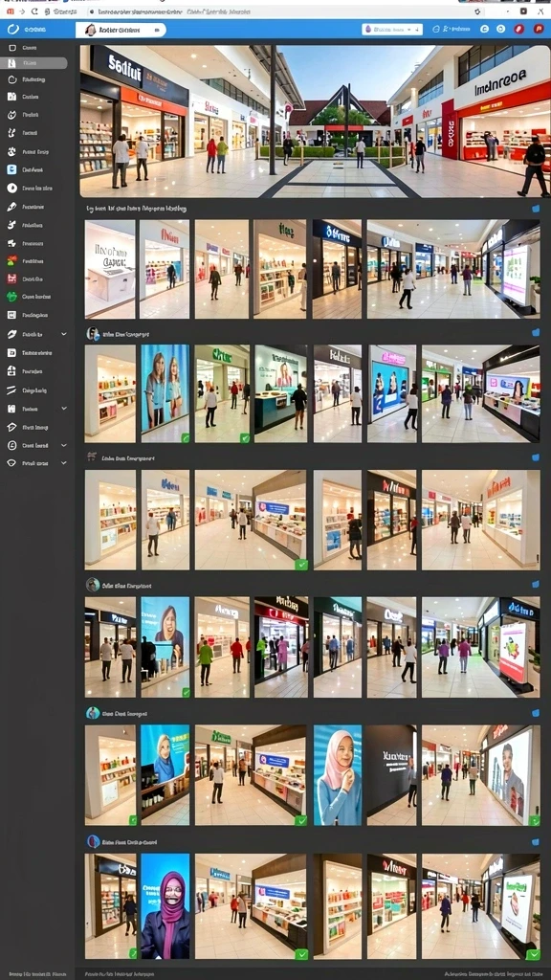The image size is (551, 980).
Task: Click the browser reload button
Action: pyautogui.click(x=34, y=11)
